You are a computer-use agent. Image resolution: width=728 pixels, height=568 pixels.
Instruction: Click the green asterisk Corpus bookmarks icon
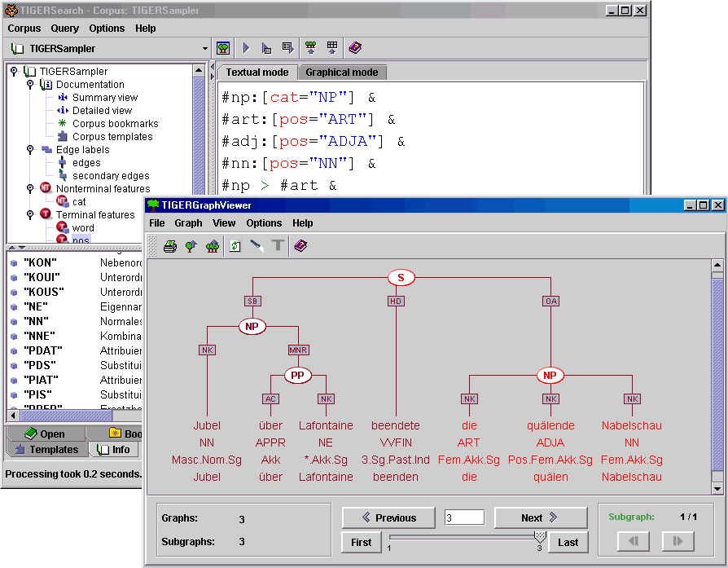pyautogui.click(x=62, y=124)
